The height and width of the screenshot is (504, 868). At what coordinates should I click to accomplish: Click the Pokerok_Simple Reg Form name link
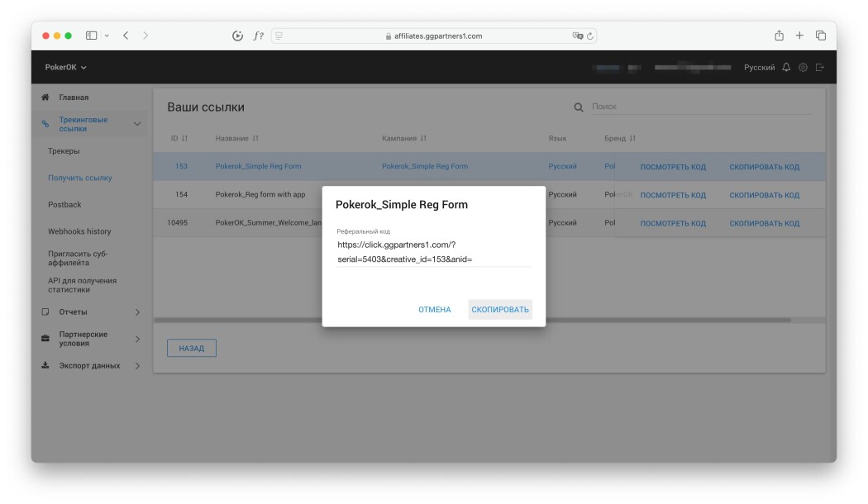pyautogui.click(x=258, y=166)
